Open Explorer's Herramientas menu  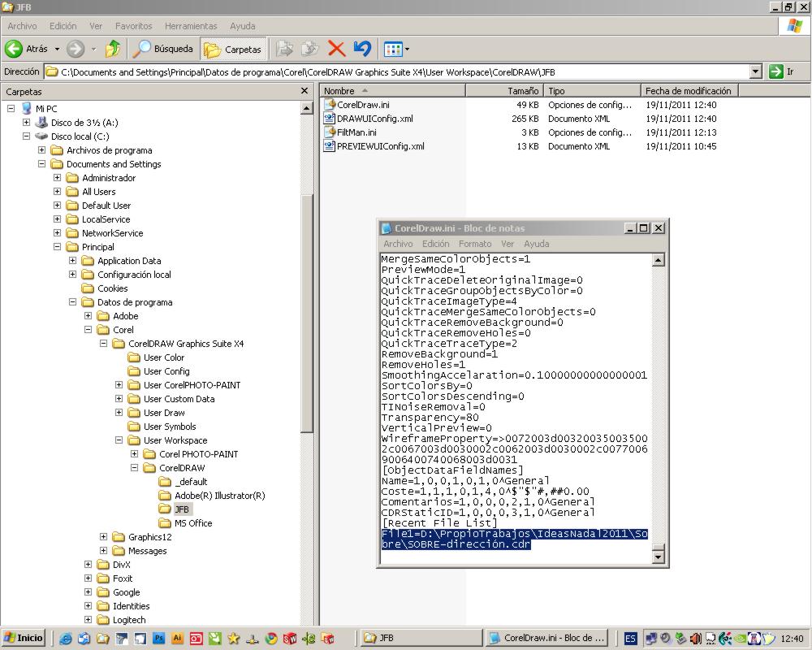[191, 26]
